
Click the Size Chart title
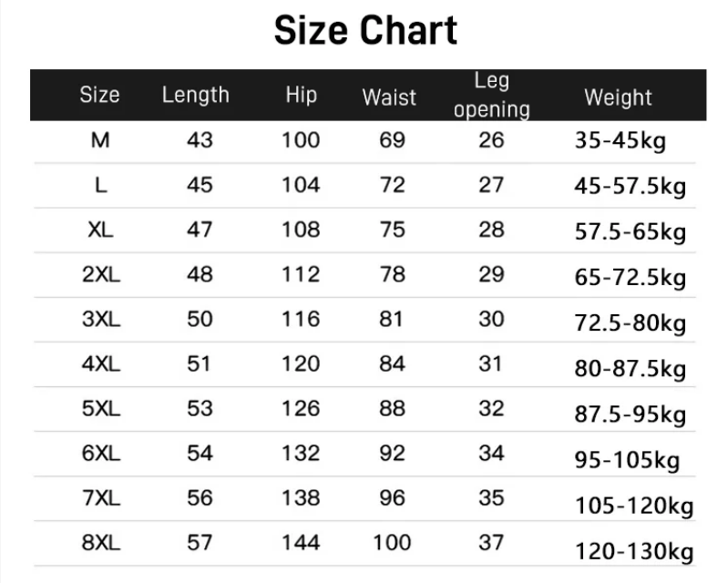click(x=365, y=31)
